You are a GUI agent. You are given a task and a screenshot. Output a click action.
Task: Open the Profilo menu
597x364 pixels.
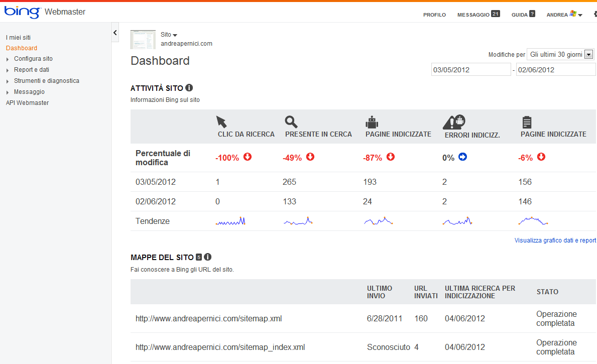coord(434,15)
